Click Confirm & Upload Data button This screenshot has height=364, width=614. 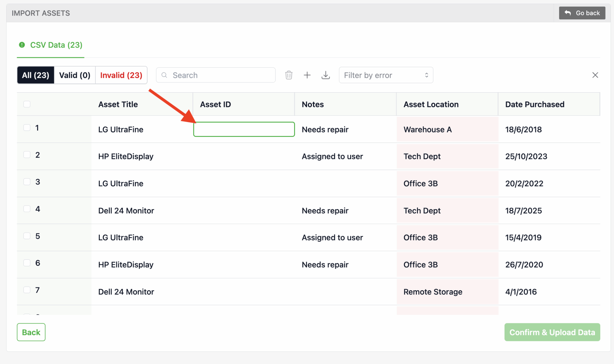[x=552, y=332]
